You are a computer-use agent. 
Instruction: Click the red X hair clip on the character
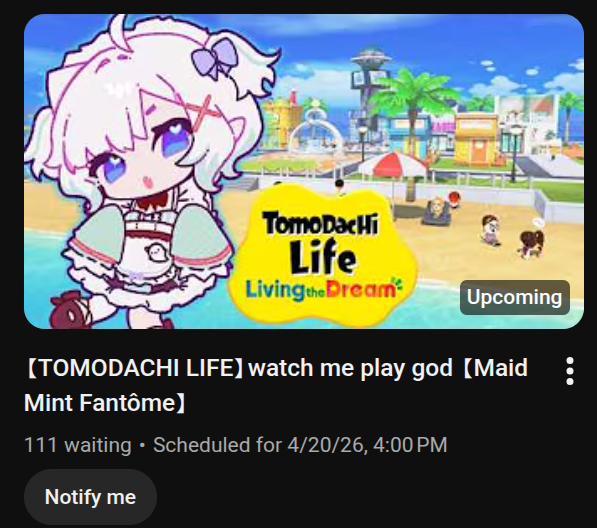(202, 113)
